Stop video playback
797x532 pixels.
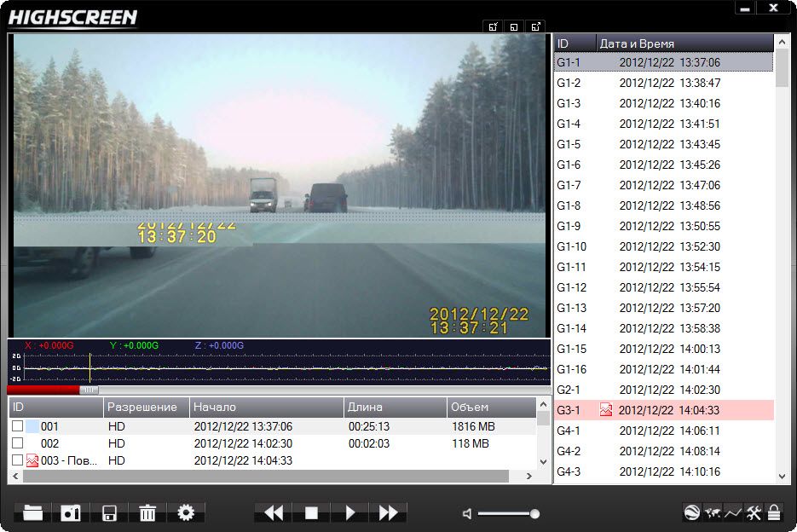[311, 512]
